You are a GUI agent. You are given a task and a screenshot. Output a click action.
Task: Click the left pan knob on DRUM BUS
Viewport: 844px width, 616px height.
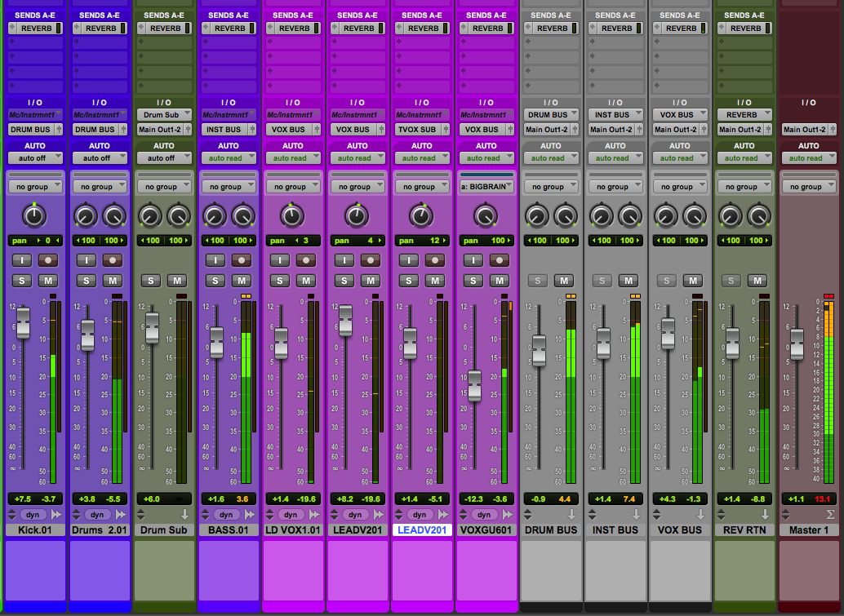(x=536, y=215)
